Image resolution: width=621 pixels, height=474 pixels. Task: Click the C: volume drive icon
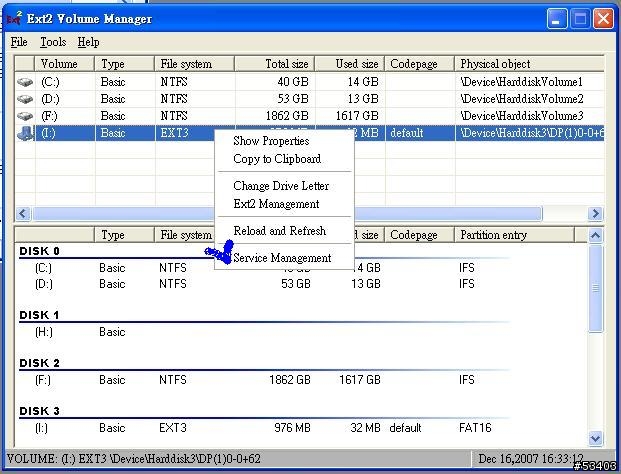(25, 82)
